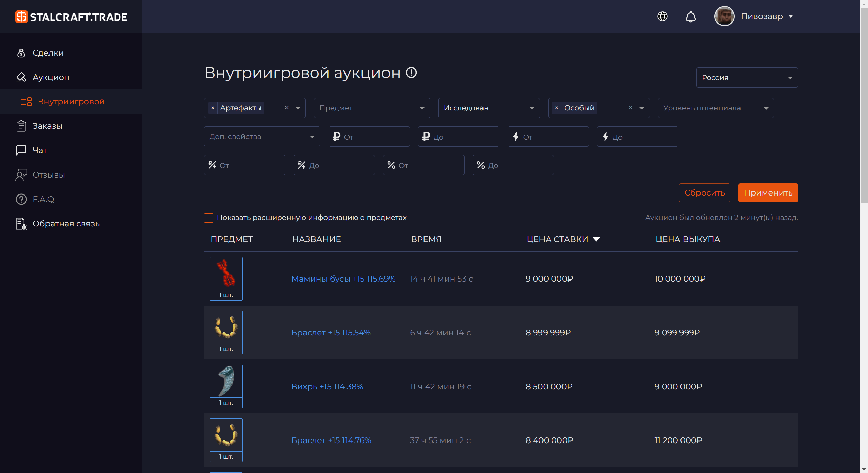
Task: Open Обратная связь in sidebar
Action: [66, 224]
